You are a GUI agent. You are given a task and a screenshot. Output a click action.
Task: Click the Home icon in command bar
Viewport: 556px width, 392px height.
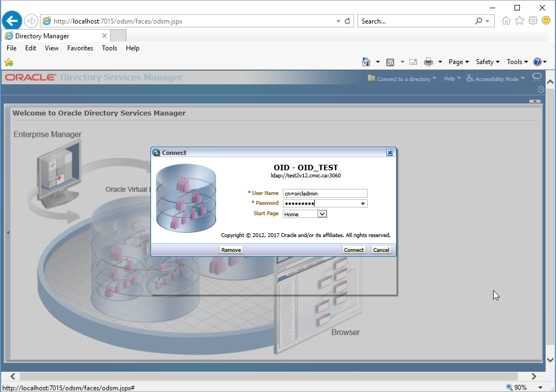pyautogui.click(x=366, y=62)
